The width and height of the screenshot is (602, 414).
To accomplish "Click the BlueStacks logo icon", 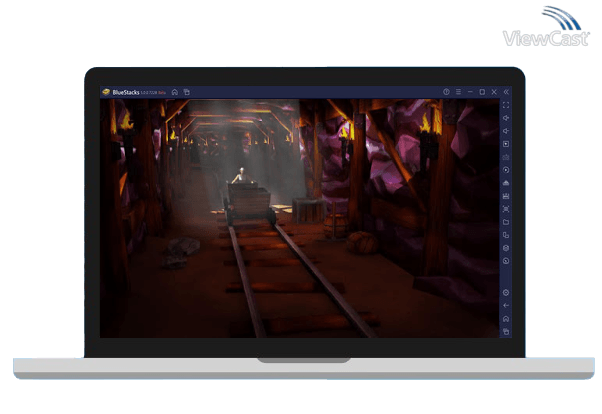I will (106, 92).
